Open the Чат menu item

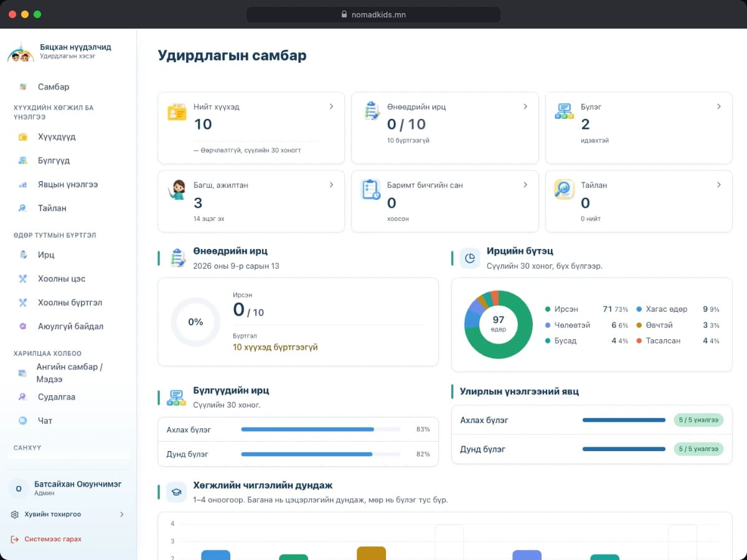68,421
